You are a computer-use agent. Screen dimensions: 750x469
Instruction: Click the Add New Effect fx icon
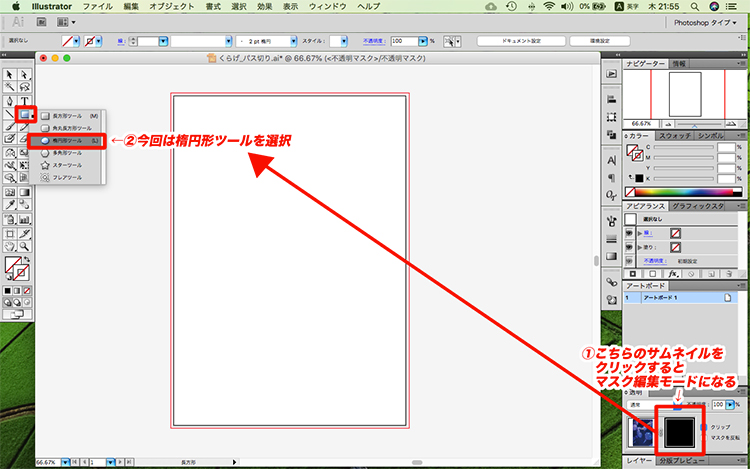673,273
